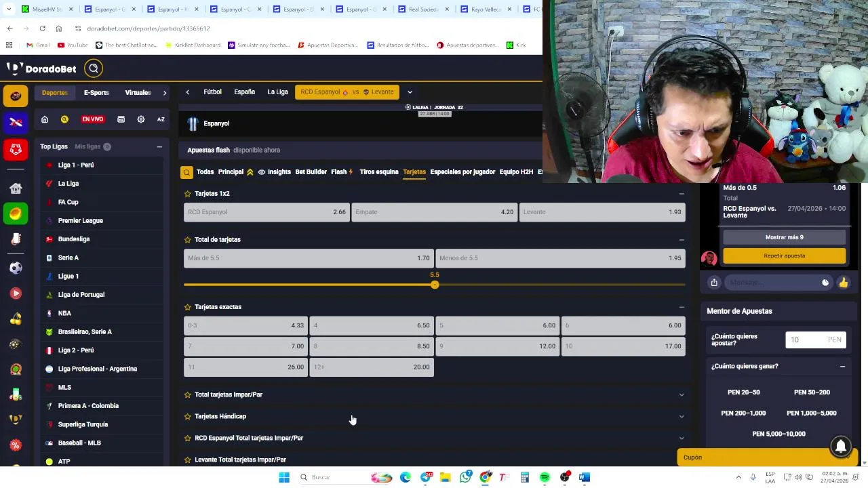Favorite the Tarjetas Hándicap market star
868x488 pixels.
(188, 416)
